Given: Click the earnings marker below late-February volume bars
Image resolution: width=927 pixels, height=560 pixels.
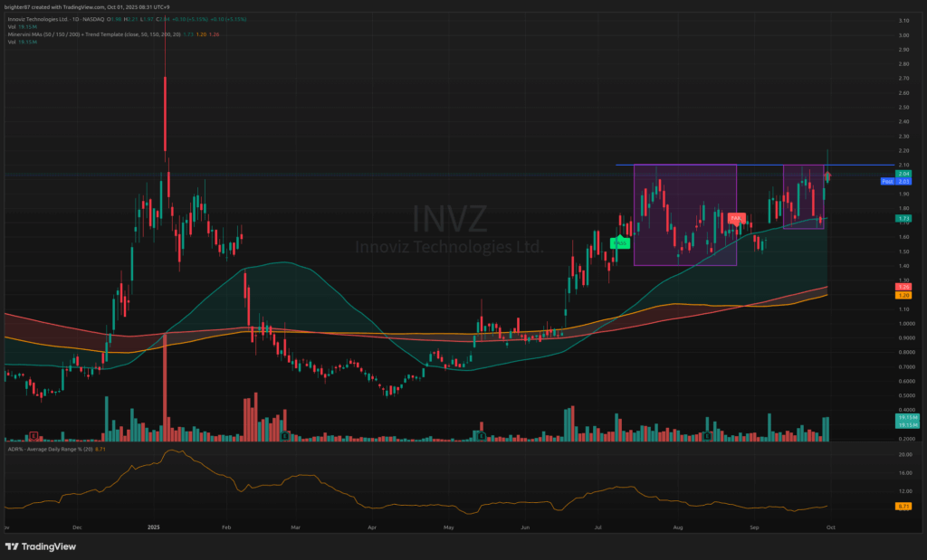Looking at the screenshot, I should (285, 436).
